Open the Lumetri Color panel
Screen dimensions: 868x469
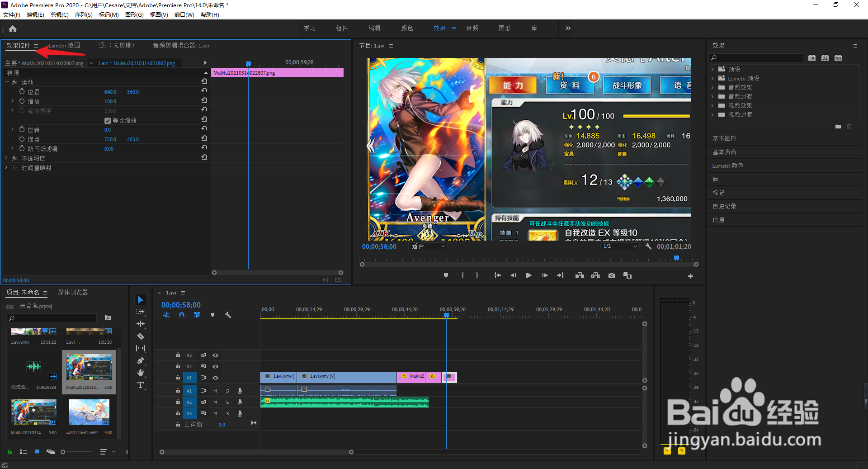728,166
